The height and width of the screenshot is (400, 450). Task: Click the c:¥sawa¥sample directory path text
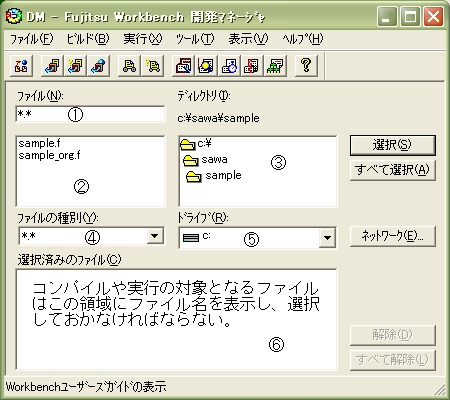[x=218, y=118]
